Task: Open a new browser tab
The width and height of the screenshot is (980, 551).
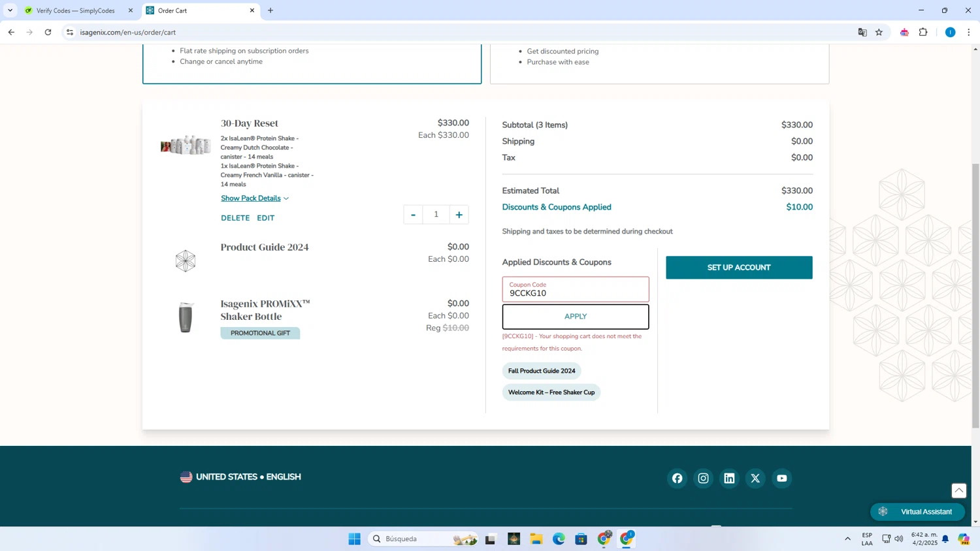Action: click(270, 10)
